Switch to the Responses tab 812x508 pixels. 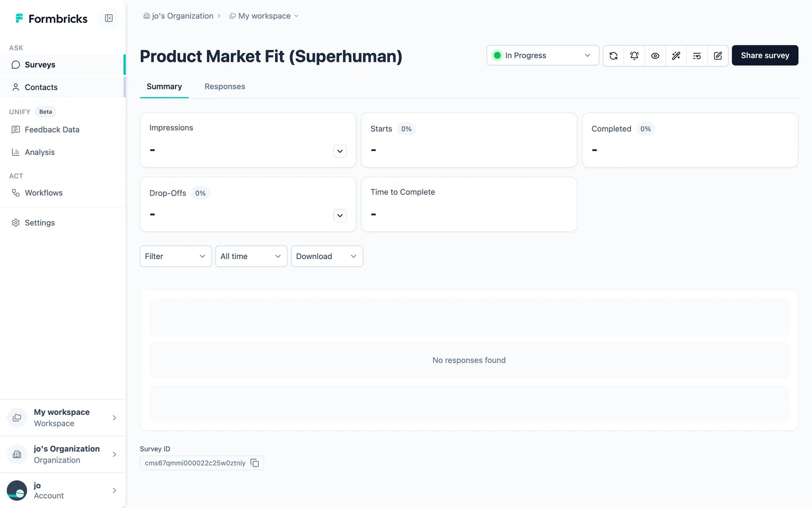point(225,86)
